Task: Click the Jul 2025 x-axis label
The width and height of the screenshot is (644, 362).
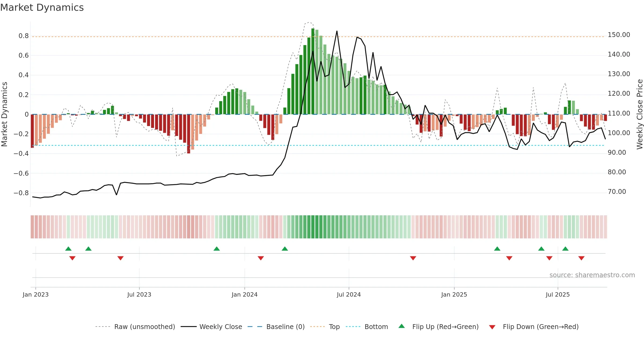Action: pyautogui.click(x=558, y=294)
